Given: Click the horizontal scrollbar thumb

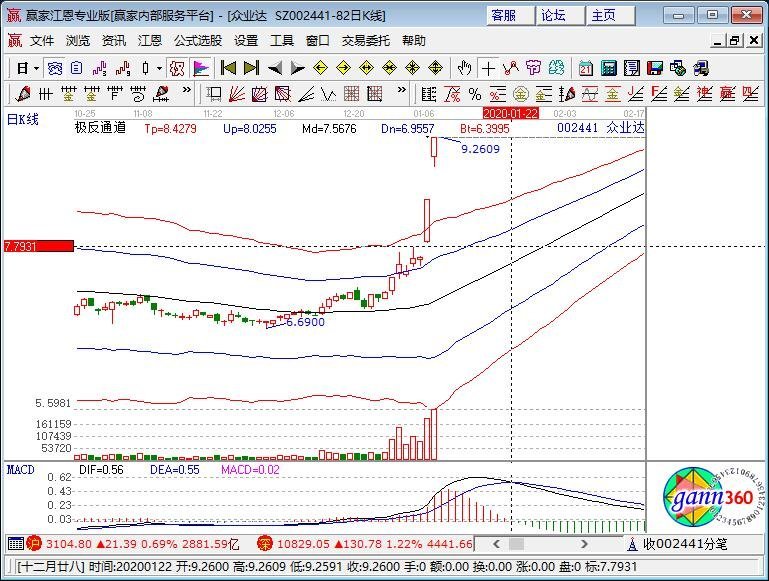Looking at the screenshot, I should [516, 544].
